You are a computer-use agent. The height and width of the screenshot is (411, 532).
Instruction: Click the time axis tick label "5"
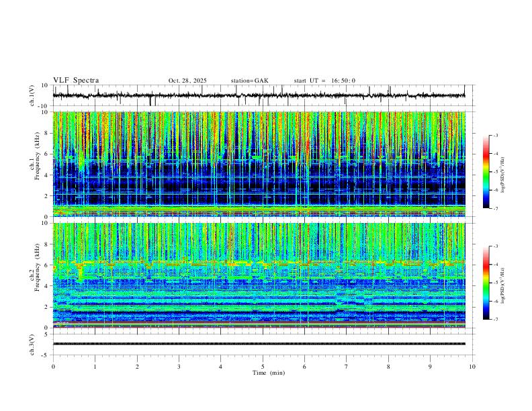click(263, 367)
